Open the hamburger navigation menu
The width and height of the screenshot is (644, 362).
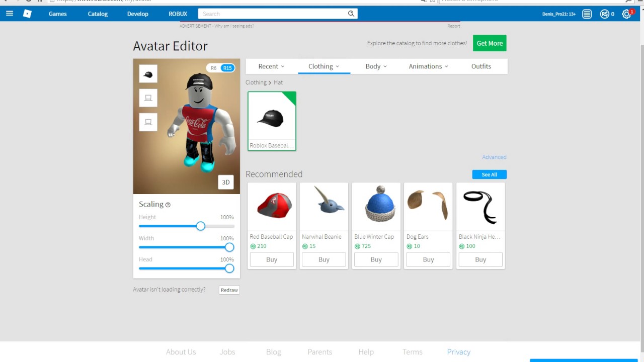coord(10,14)
